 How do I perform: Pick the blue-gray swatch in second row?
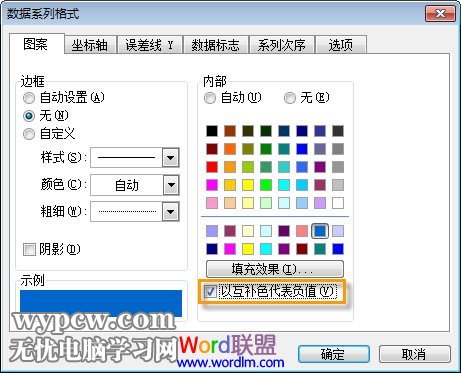point(320,149)
